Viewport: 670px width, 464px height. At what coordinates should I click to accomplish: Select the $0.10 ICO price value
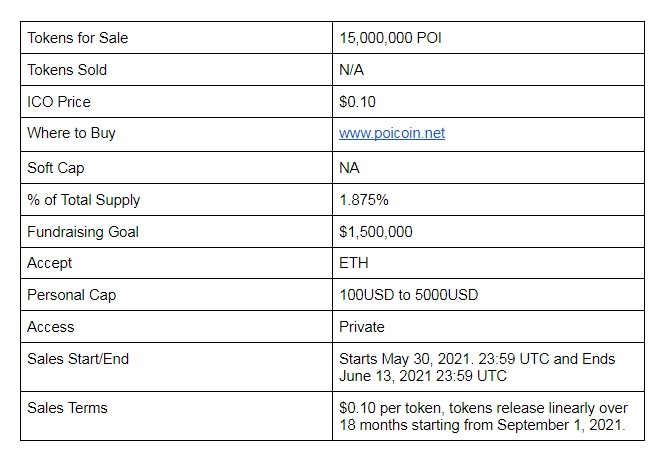click(x=357, y=102)
